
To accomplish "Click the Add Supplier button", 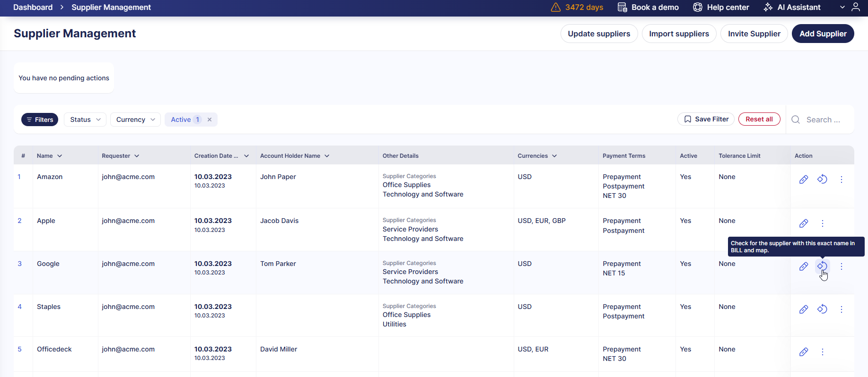I will click(823, 34).
